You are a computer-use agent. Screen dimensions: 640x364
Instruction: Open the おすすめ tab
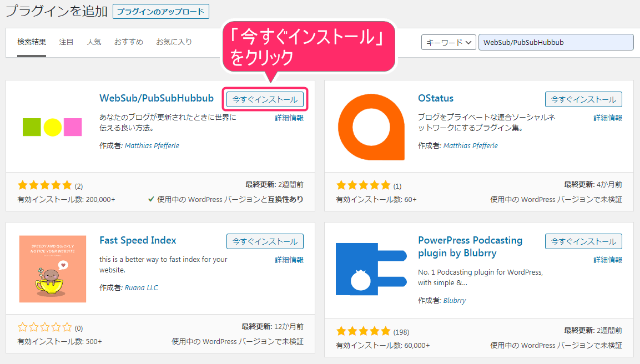tap(129, 42)
